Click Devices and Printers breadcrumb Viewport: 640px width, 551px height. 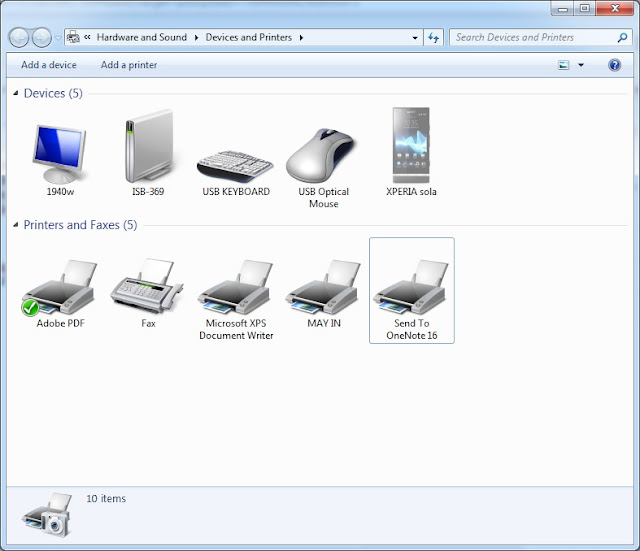point(249,37)
